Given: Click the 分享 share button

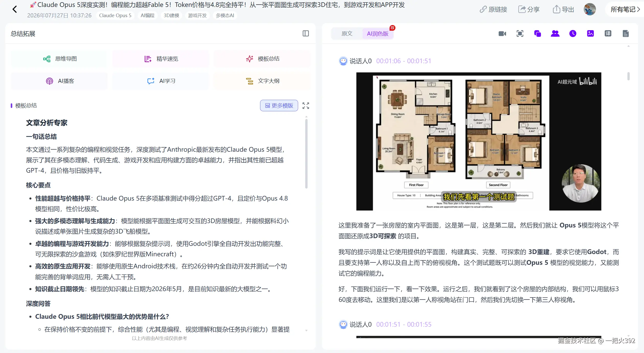Looking at the screenshot, I should coord(529,9).
